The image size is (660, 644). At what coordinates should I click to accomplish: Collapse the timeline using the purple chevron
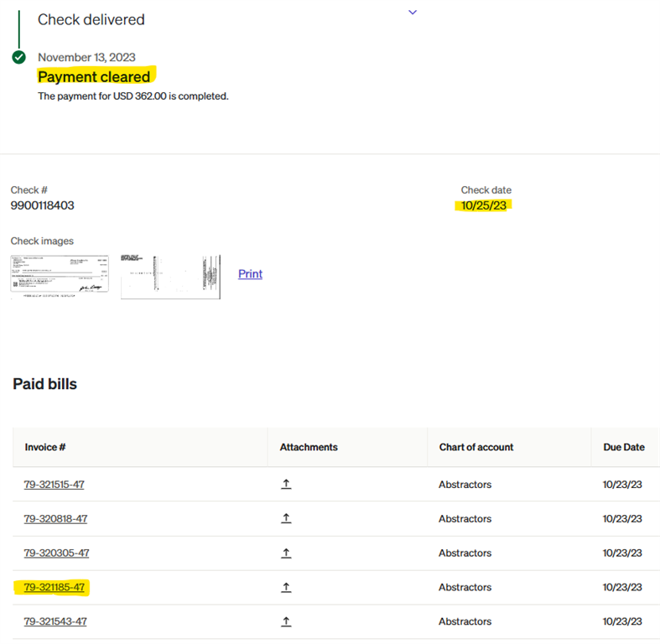click(x=412, y=13)
